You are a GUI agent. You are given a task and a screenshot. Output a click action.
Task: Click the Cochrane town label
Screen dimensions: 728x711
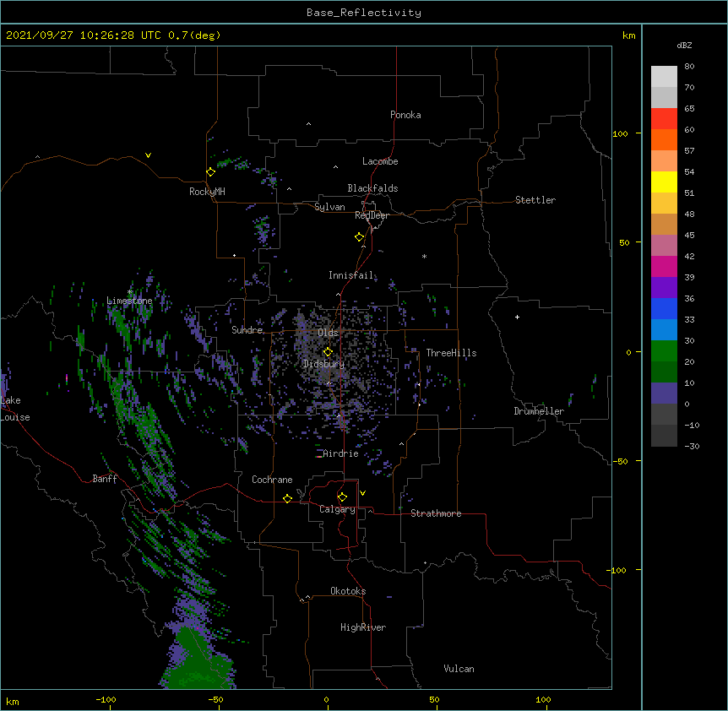pos(272,480)
